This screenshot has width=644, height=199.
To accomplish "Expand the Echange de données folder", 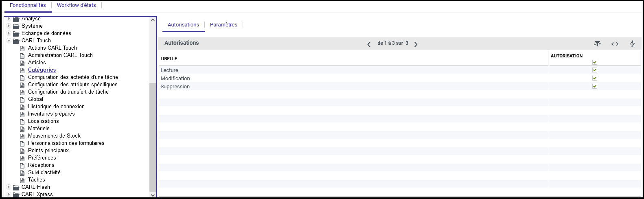I will (x=9, y=33).
